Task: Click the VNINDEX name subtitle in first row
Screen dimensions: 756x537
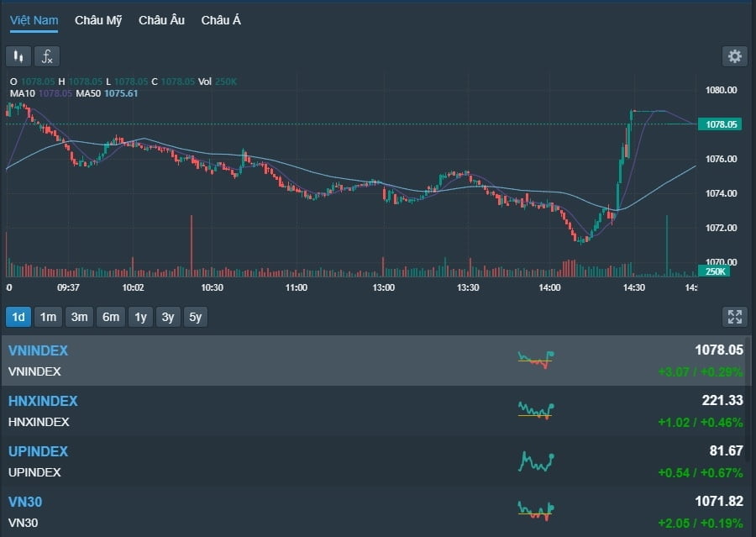Action: [34, 372]
